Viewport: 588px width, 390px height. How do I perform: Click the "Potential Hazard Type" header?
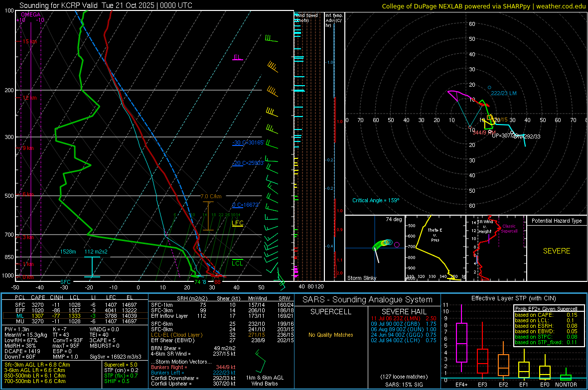[557, 221]
